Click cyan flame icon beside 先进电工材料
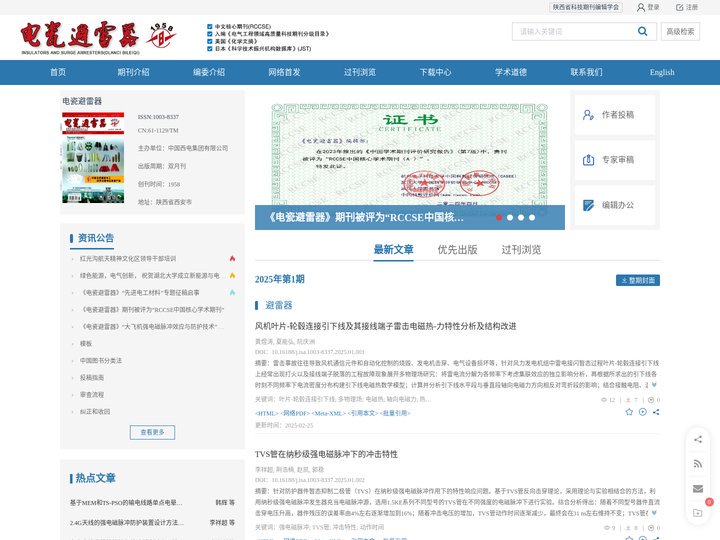The height and width of the screenshot is (540, 720). tap(232, 292)
